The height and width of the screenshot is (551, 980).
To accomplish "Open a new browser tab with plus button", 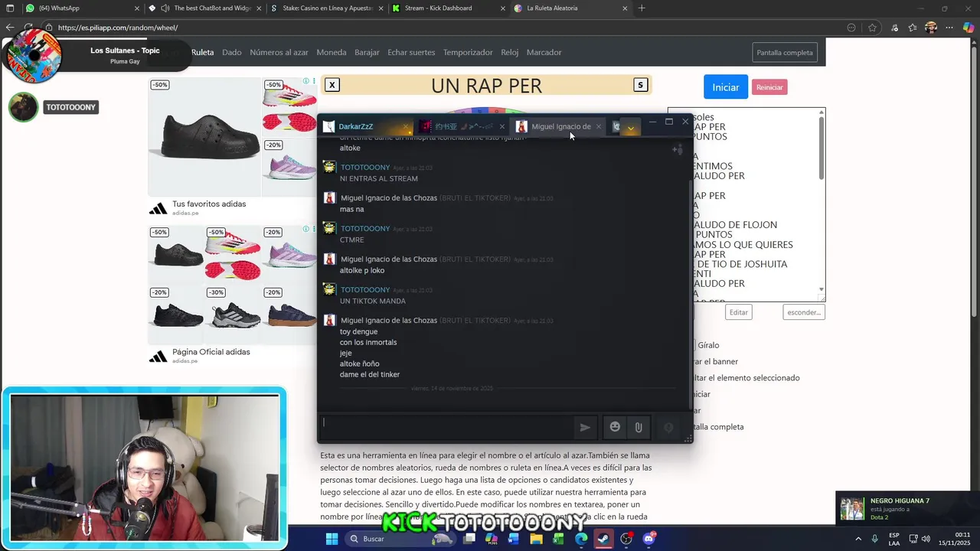I will pyautogui.click(x=642, y=8).
